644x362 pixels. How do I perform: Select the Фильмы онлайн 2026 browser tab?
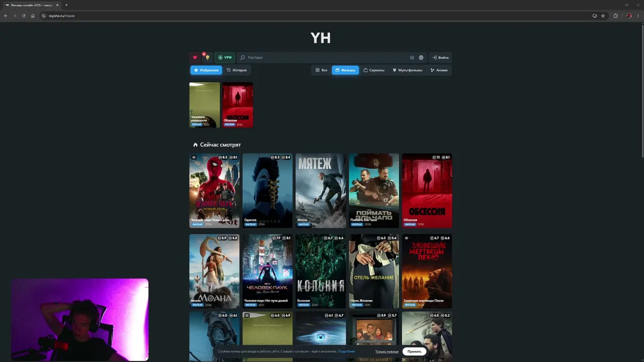31,5
